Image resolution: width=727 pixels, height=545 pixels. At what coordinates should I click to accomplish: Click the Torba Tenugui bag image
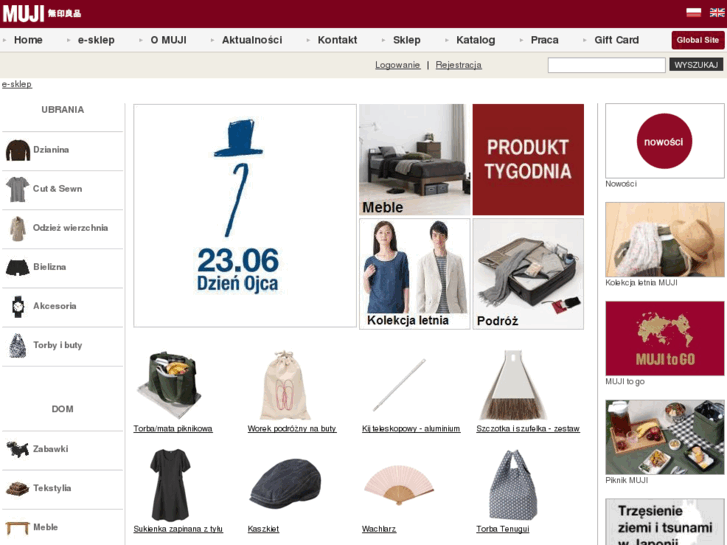[513, 485]
